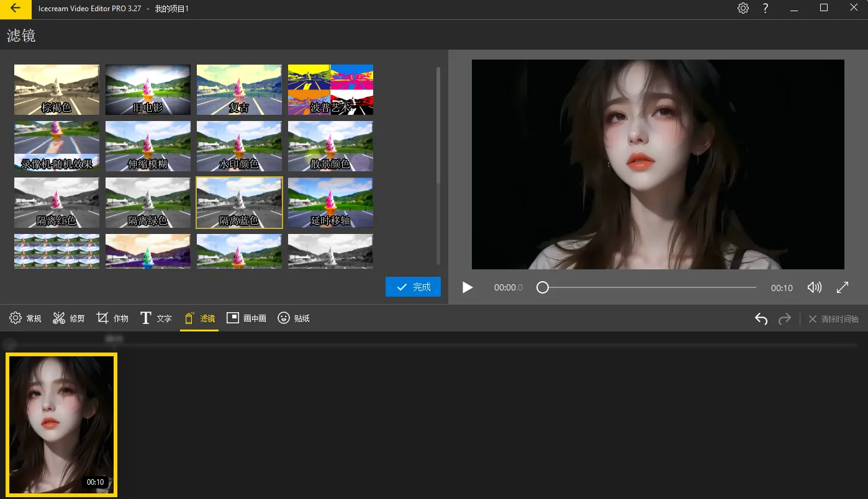Viewport: 868px width, 499px height.
Task: Switch to the 修剪 trim tab
Action: click(69, 318)
